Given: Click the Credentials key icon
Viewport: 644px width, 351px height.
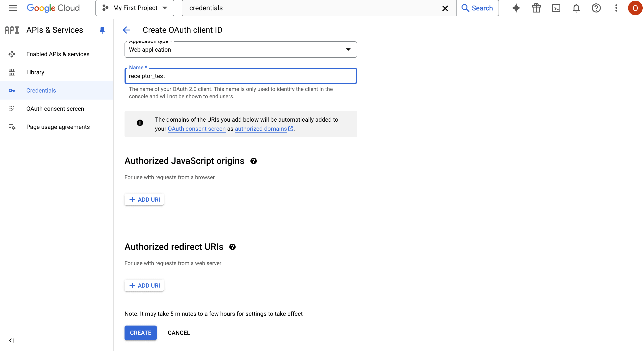Looking at the screenshot, I should [12, 90].
